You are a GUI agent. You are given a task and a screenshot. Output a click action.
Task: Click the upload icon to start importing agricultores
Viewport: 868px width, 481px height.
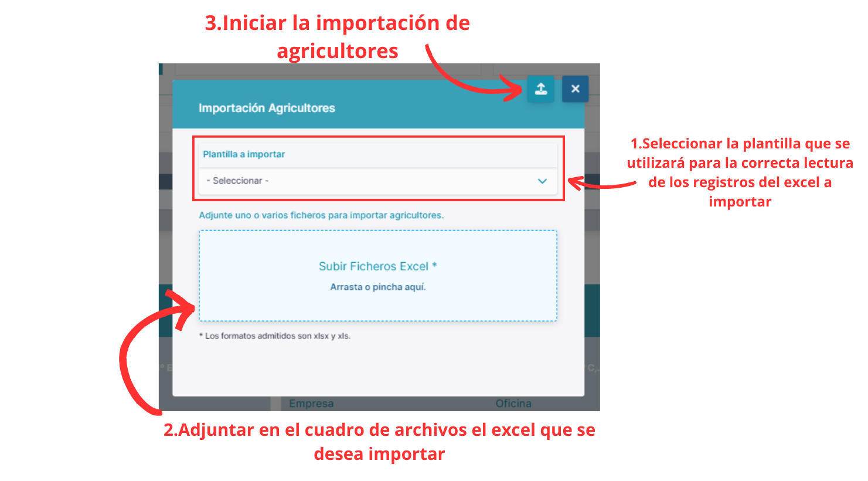pos(540,89)
